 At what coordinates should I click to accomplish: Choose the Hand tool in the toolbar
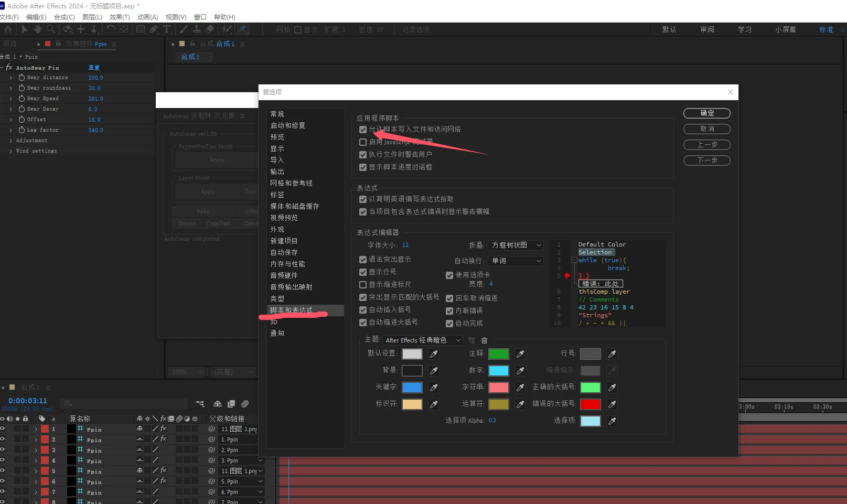37,29
